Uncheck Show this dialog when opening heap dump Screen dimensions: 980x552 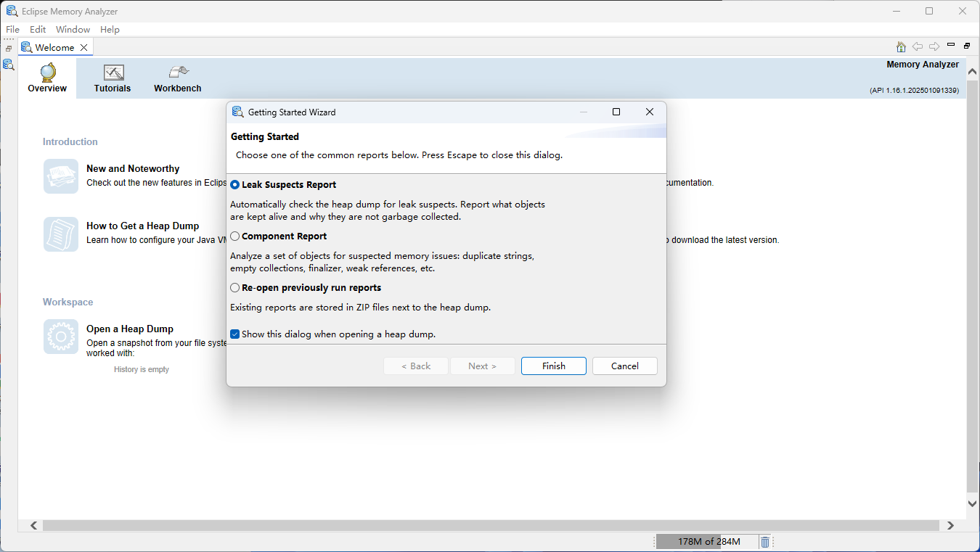(x=235, y=334)
